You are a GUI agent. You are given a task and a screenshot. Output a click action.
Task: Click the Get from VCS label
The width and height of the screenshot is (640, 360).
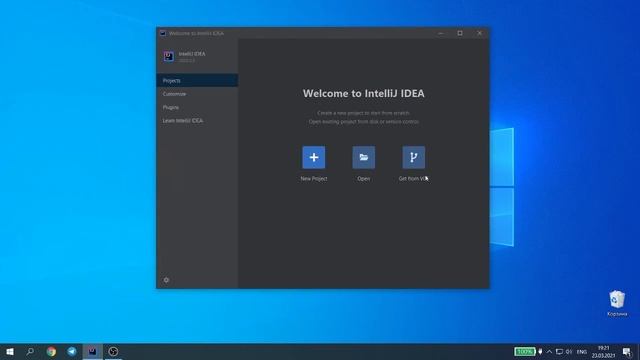click(413, 179)
